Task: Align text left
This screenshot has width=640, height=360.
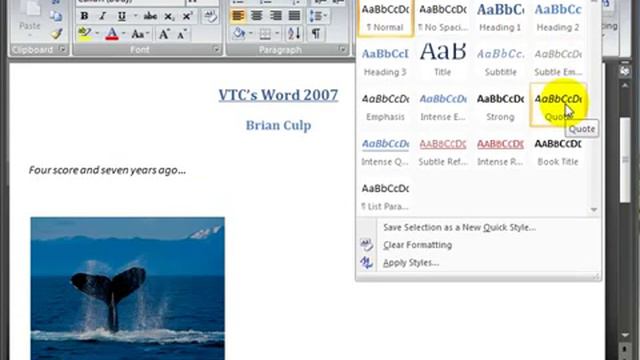Action: click(x=238, y=16)
